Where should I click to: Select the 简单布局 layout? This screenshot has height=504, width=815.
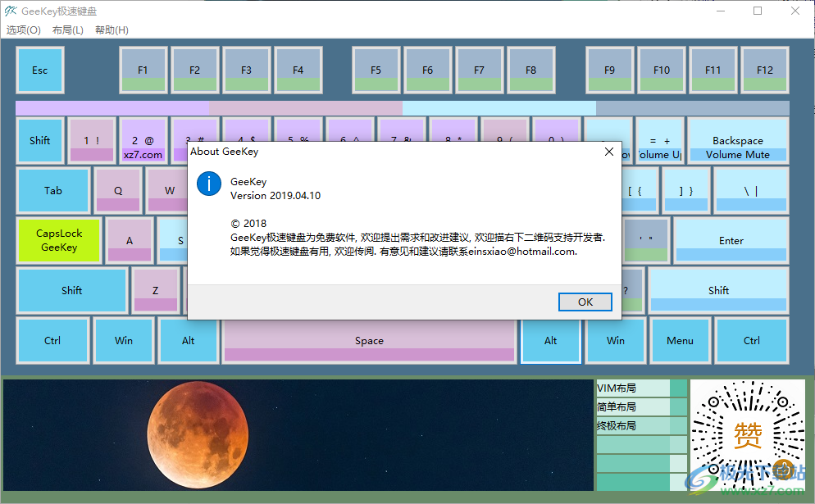pyautogui.click(x=642, y=406)
